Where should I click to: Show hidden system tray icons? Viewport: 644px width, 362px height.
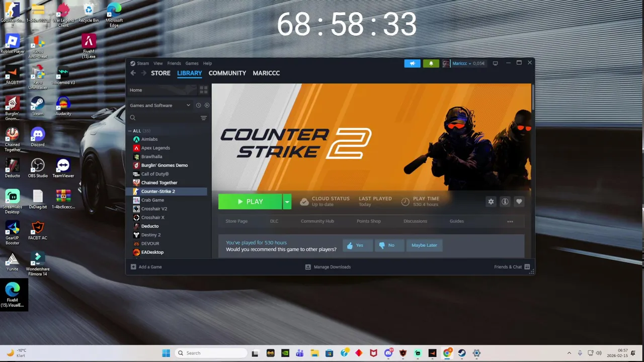coord(569,353)
